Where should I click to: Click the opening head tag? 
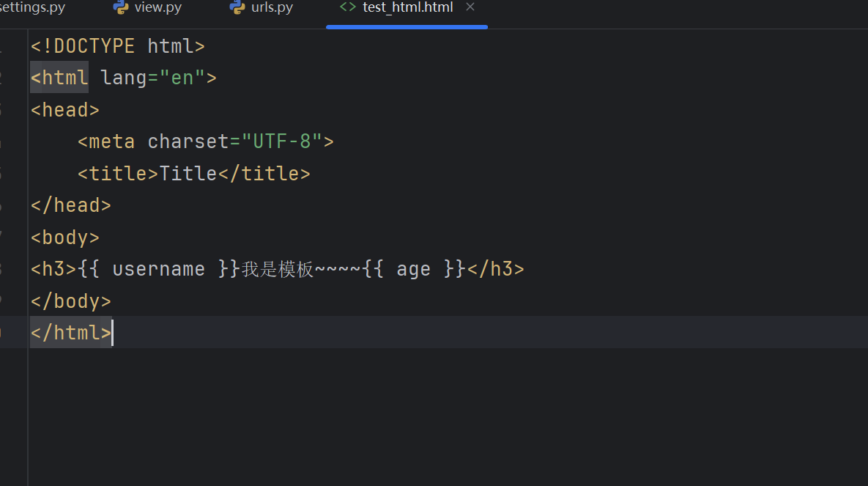click(x=65, y=110)
